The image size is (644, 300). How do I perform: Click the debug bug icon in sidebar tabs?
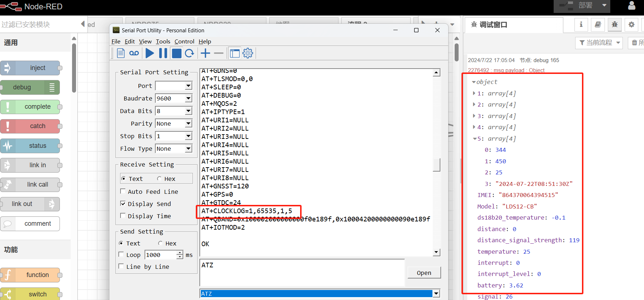[615, 25]
